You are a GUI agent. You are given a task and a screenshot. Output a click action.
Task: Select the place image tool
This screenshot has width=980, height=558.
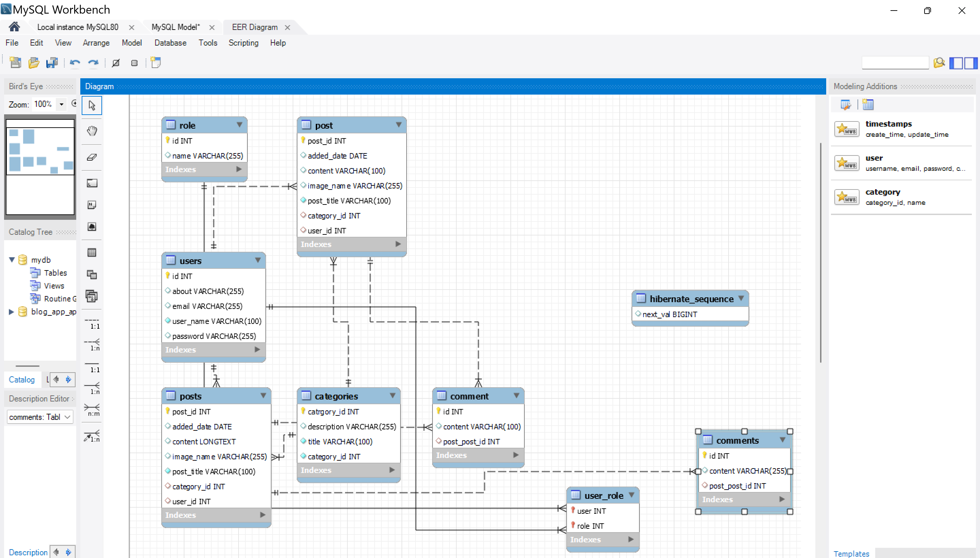coord(92,227)
